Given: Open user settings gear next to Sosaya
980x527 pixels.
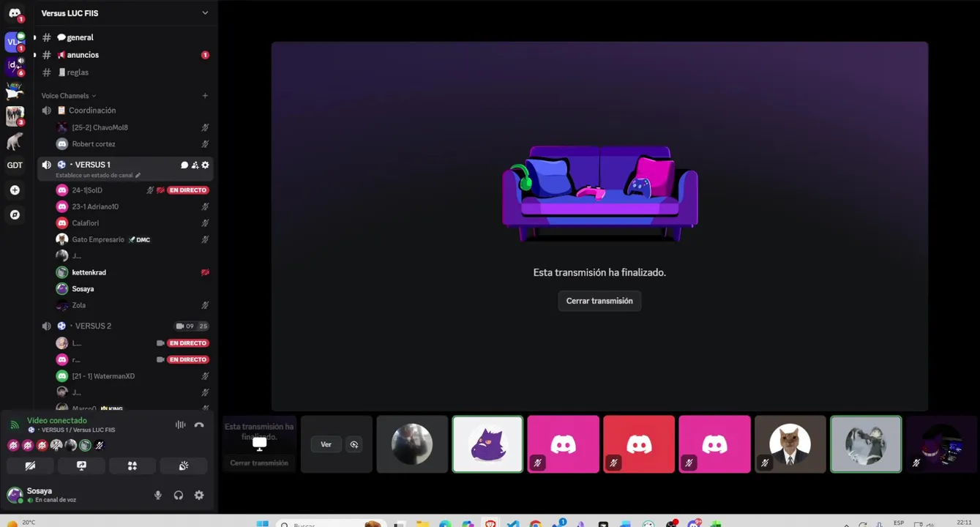Looking at the screenshot, I should point(199,496).
